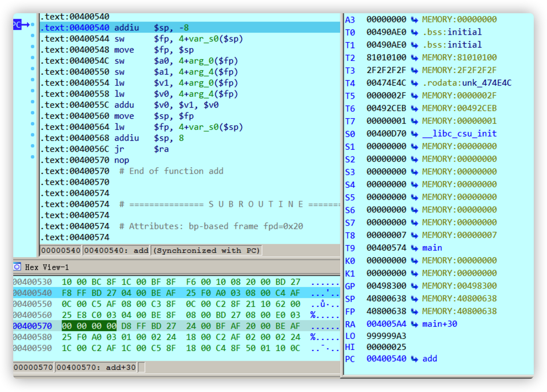Click the jump arrow in the A3 row
Viewport: 547px width, 392px height.
(x=414, y=19)
